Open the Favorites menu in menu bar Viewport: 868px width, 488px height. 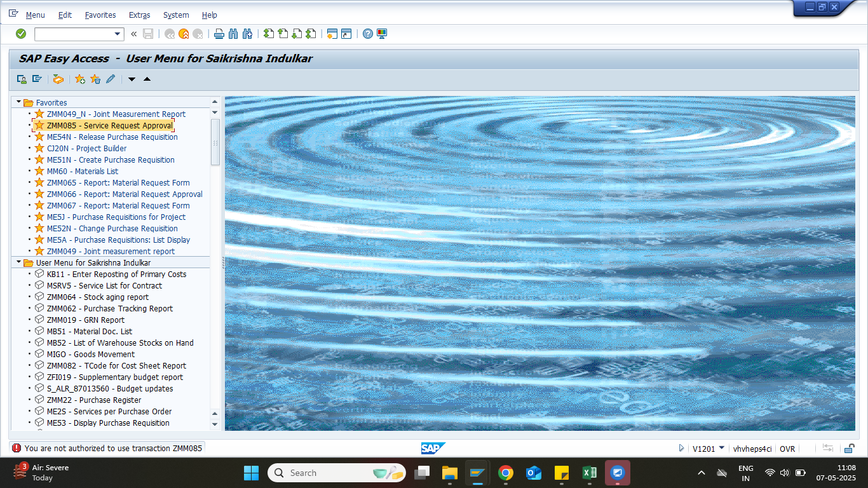coord(100,15)
